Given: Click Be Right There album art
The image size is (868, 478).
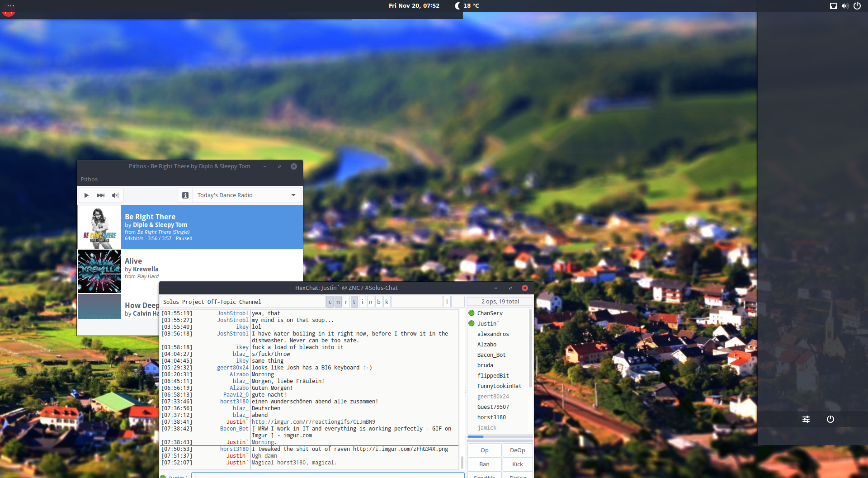Looking at the screenshot, I should pos(99,227).
